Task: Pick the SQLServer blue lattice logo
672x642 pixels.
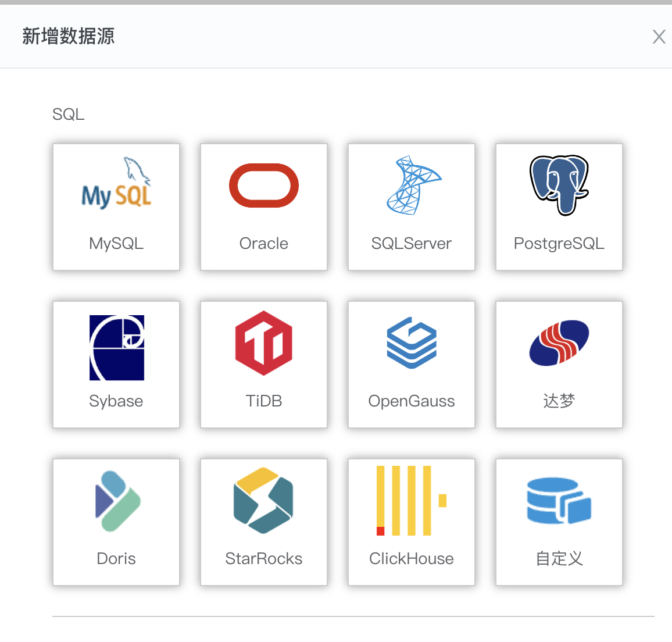Action: (413, 186)
